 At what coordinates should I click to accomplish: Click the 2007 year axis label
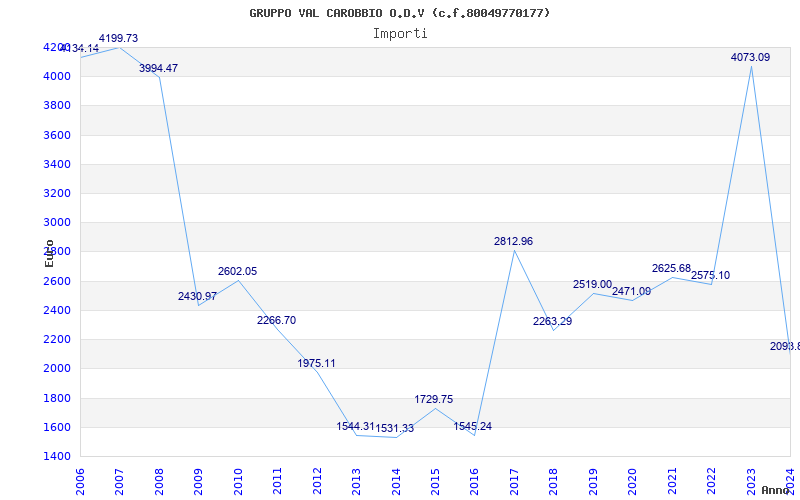[x=119, y=482]
